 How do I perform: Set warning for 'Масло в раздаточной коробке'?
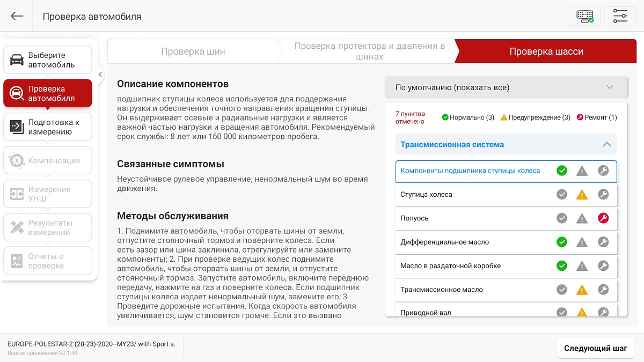pyautogui.click(x=582, y=265)
